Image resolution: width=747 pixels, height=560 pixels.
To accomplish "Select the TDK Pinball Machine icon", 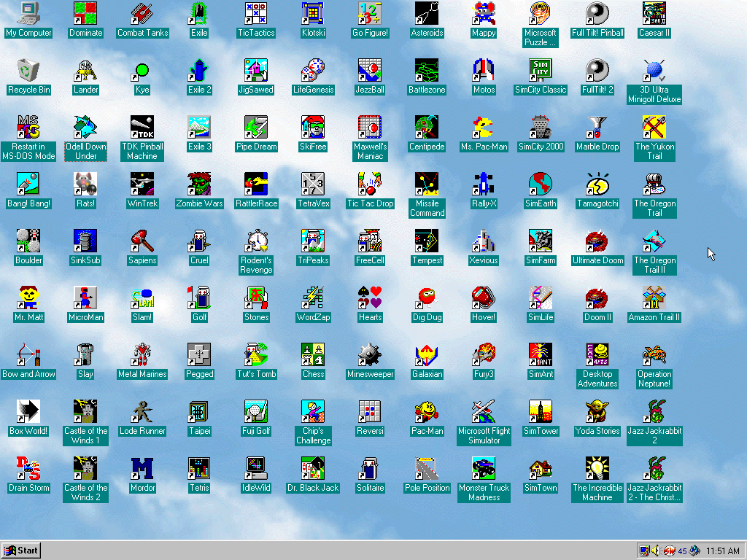I will [x=142, y=127].
